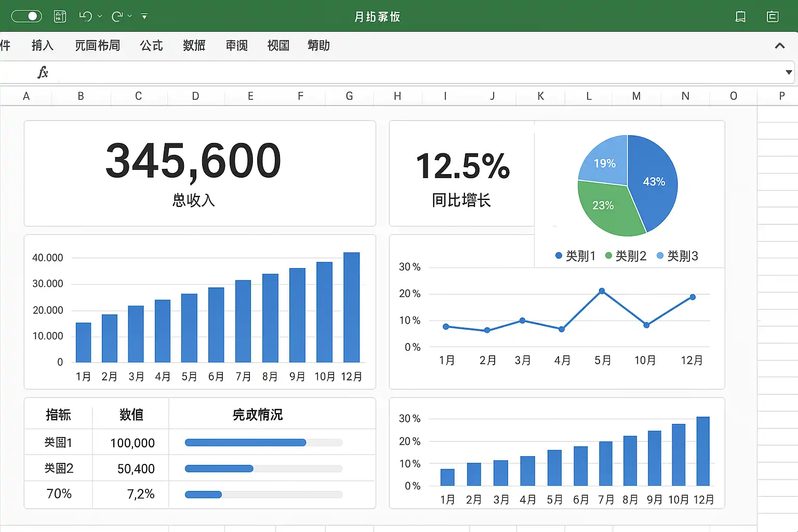
Task: Select the column D header
Action: pyautogui.click(x=195, y=96)
